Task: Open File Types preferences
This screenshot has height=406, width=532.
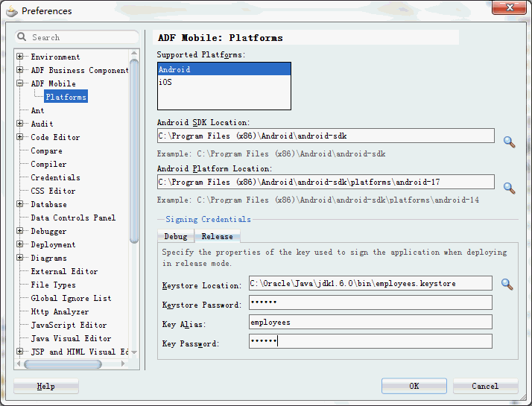Action: [x=53, y=285]
